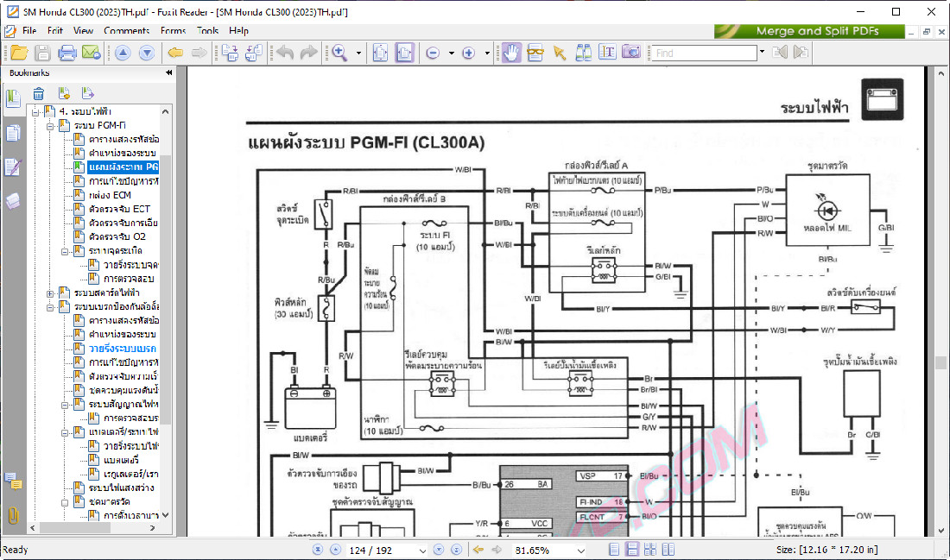Image resolution: width=950 pixels, height=560 pixels.
Task: Open the Tools menu
Action: click(207, 30)
